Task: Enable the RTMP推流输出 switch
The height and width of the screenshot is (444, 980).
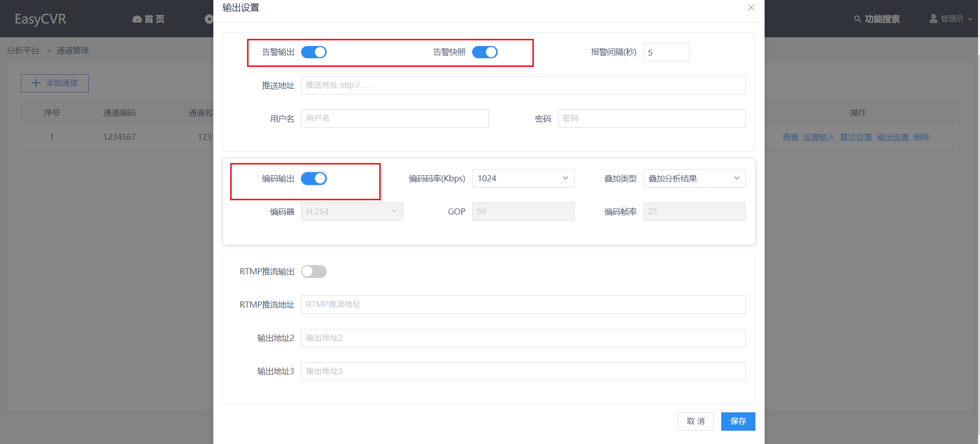Action: click(314, 271)
